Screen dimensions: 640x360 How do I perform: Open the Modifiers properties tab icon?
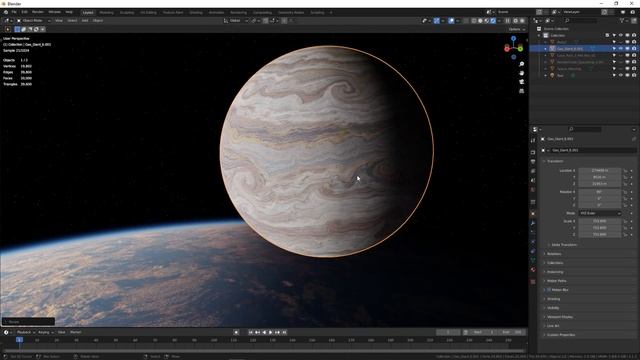533,223
